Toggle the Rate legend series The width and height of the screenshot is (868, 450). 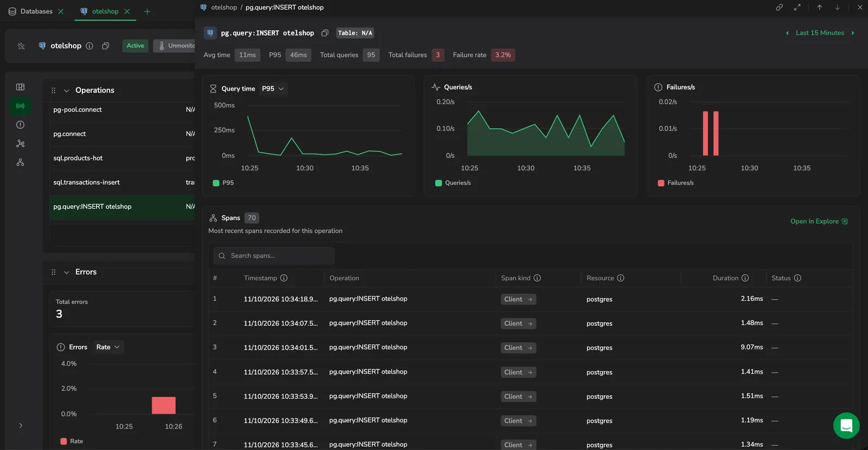72,441
